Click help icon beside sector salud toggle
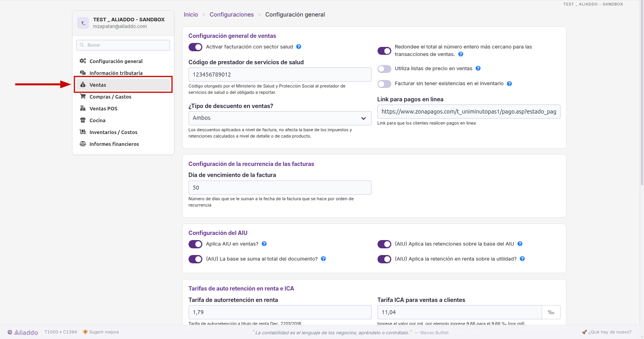Viewport: 644px width, 339px height. [x=299, y=47]
